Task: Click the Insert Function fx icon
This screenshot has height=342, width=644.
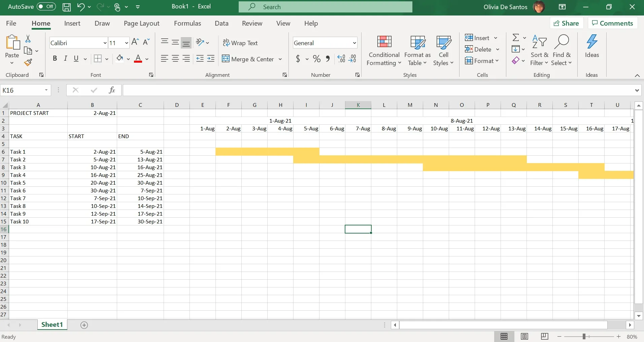Action: coord(112,90)
